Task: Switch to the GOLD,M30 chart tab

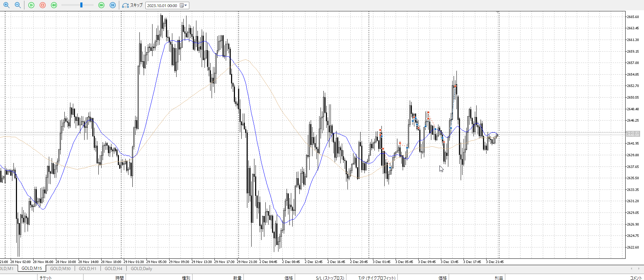Action: click(x=60, y=269)
